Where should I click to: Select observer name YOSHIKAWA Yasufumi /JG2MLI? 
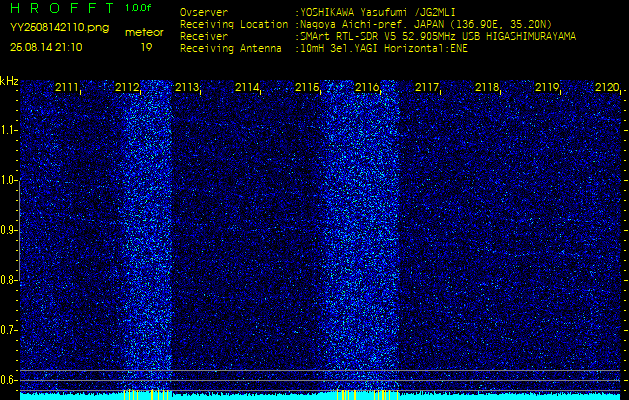[378, 13]
